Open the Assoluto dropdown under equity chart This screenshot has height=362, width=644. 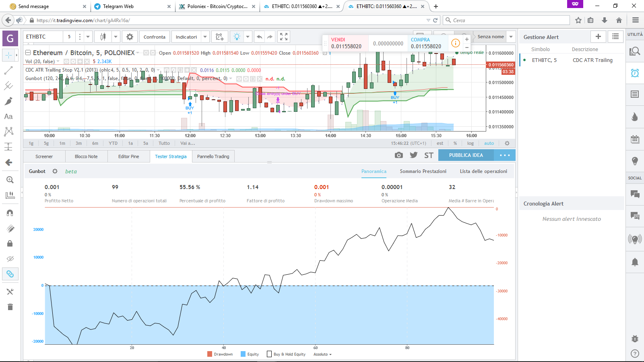pos(322,354)
